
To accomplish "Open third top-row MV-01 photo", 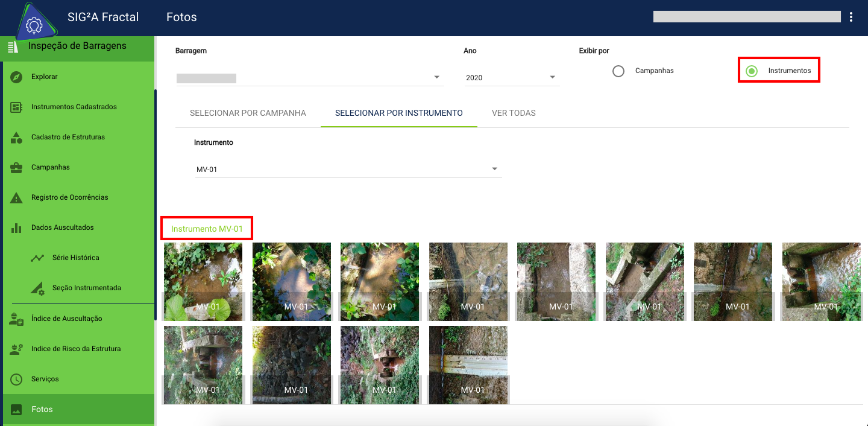I will [380, 282].
